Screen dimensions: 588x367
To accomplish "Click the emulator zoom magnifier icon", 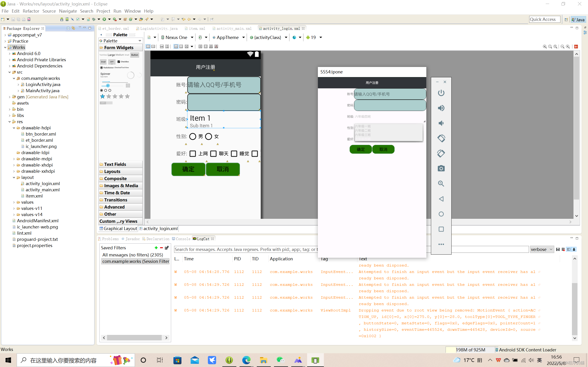I will point(441,184).
